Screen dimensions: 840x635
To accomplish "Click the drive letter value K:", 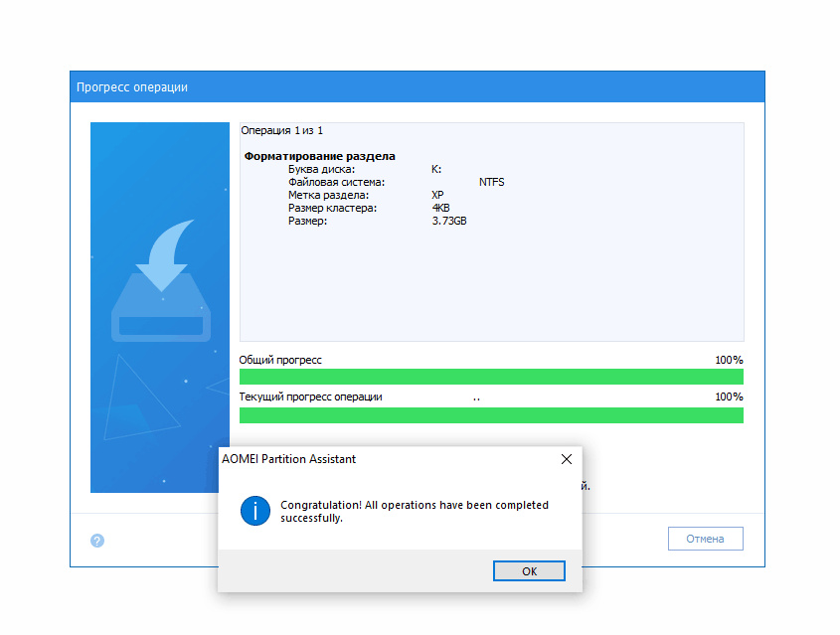I will tap(436, 169).
